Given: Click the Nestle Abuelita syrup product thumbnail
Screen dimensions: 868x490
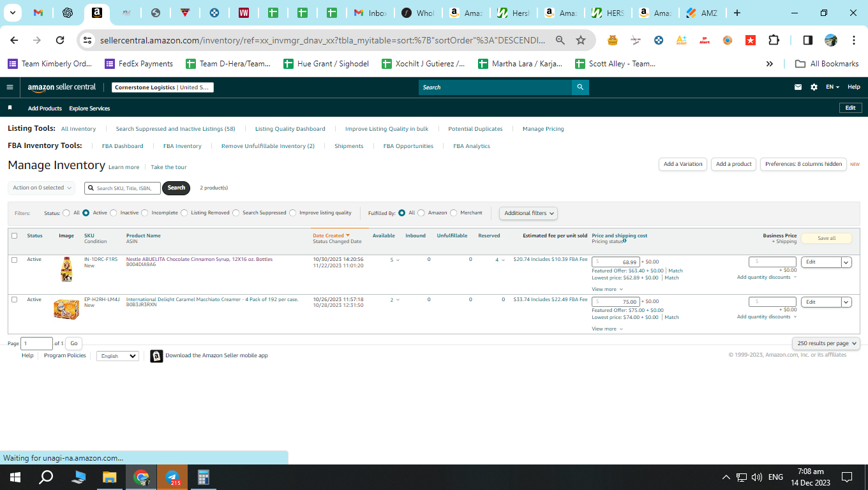Looking at the screenshot, I should coord(66,269).
